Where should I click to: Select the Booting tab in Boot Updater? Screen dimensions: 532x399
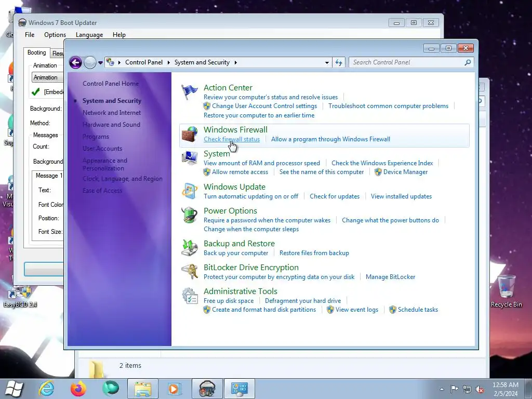pos(37,52)
